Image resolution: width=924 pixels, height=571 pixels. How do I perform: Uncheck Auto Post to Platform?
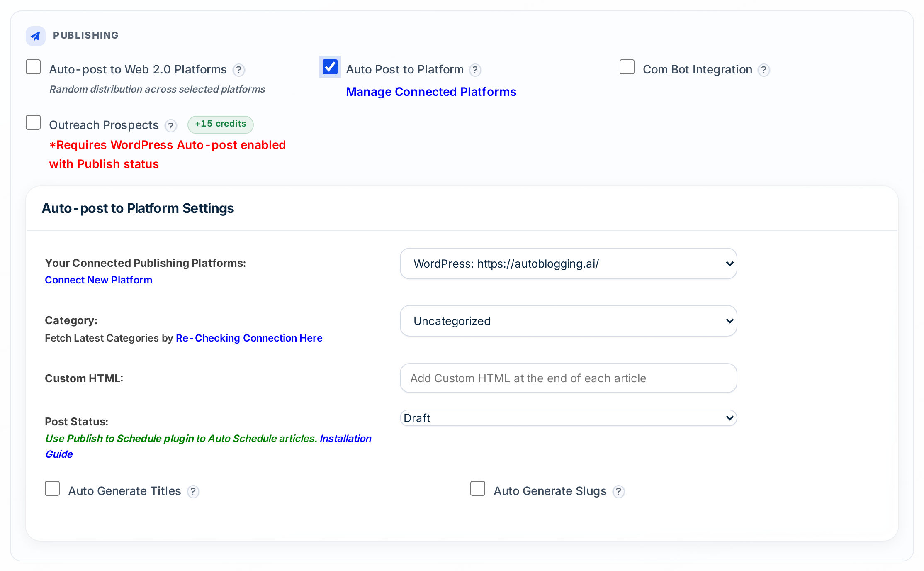pyautogui.click(x=330, y=67)
